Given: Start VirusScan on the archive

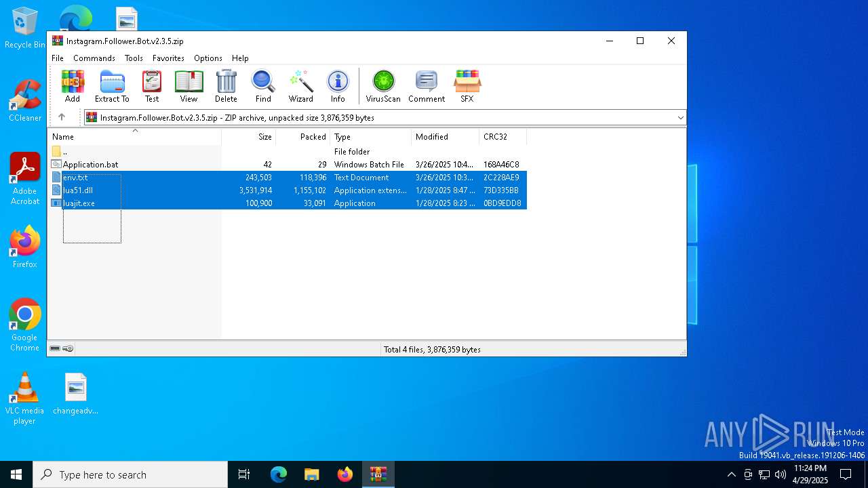Looking at the screenshot, I should click(x=383, y=86).
